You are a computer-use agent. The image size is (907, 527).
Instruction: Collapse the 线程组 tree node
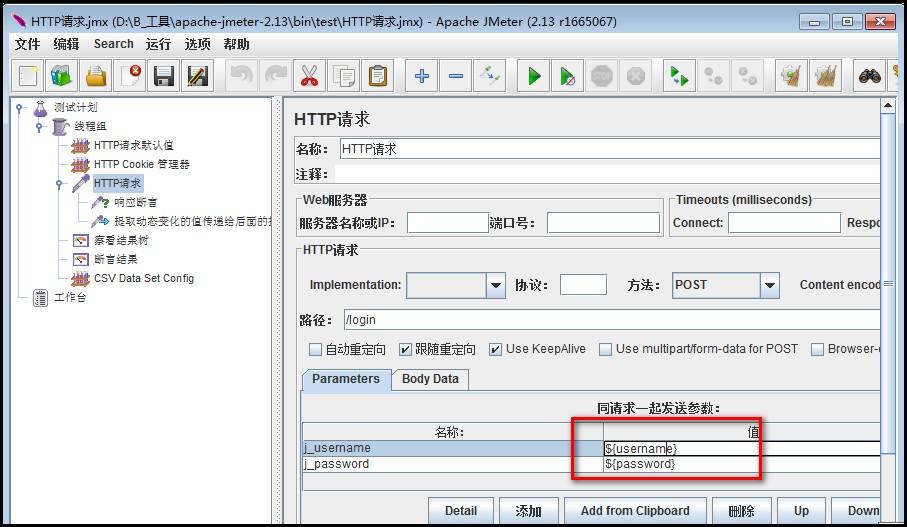coord(39,126)
